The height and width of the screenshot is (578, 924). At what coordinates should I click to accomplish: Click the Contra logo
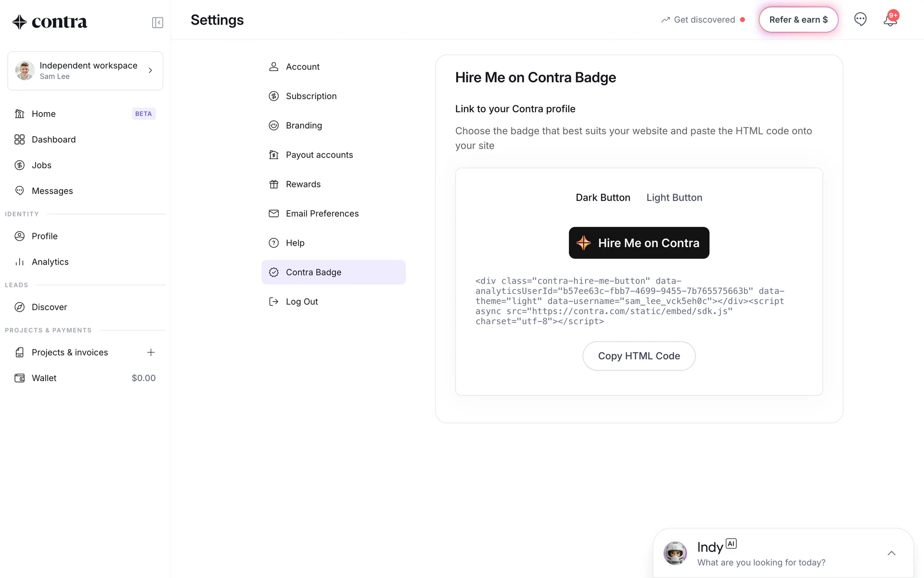point(50,22)
